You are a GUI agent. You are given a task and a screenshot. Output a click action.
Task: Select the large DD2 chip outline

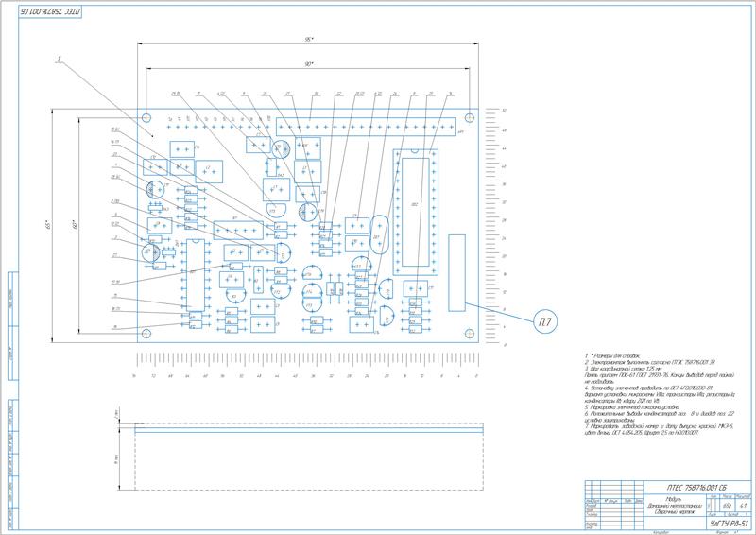[x=415, y=212]
